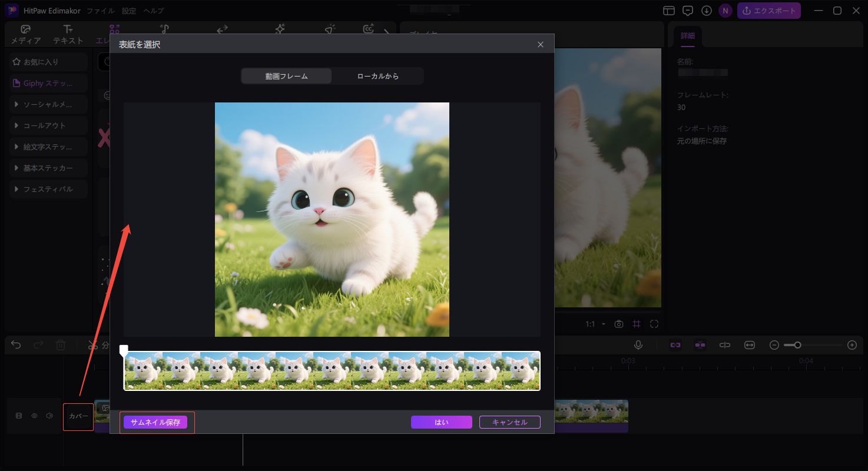The height and width of the screenshot is (471, 868).
Task: Open the 詳細 details tab
Action: click(x=688, y=36)
